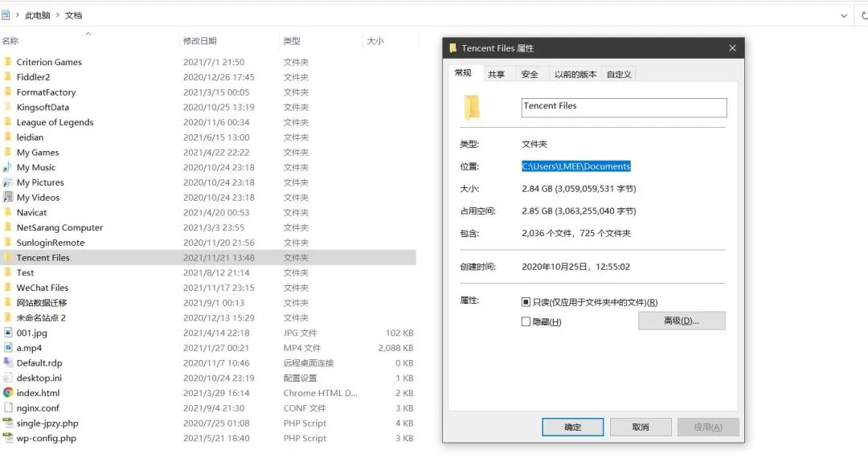Close the Tencent Files 属性 dialog
The image size is (868, 458).
tap(732, 48)
